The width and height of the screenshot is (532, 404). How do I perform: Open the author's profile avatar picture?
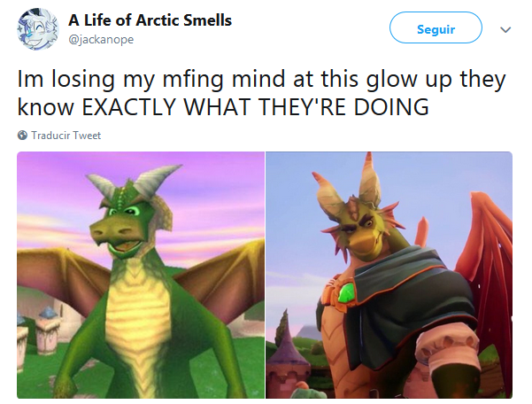(38, 29)
